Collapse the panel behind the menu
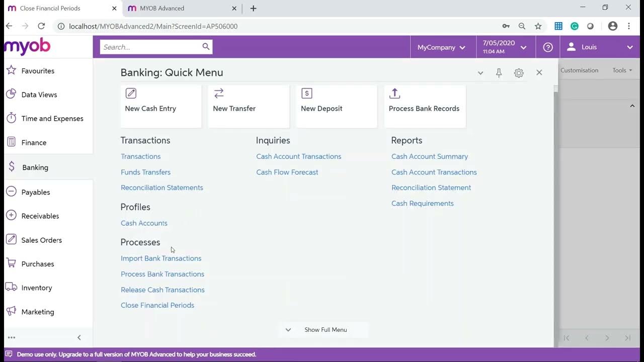The image size is (644, 362). (x=632, y=106)
